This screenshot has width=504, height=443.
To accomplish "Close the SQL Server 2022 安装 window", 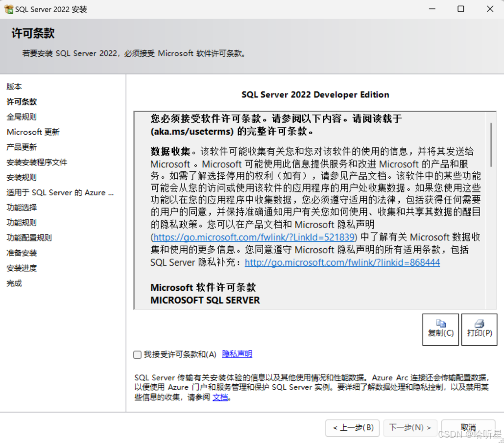I will point(490,9).
